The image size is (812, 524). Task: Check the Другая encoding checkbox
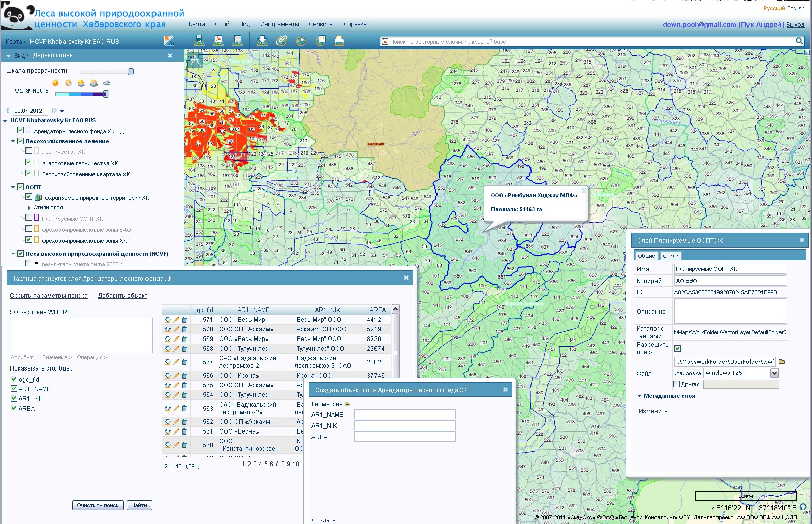[x=677, y=384]
